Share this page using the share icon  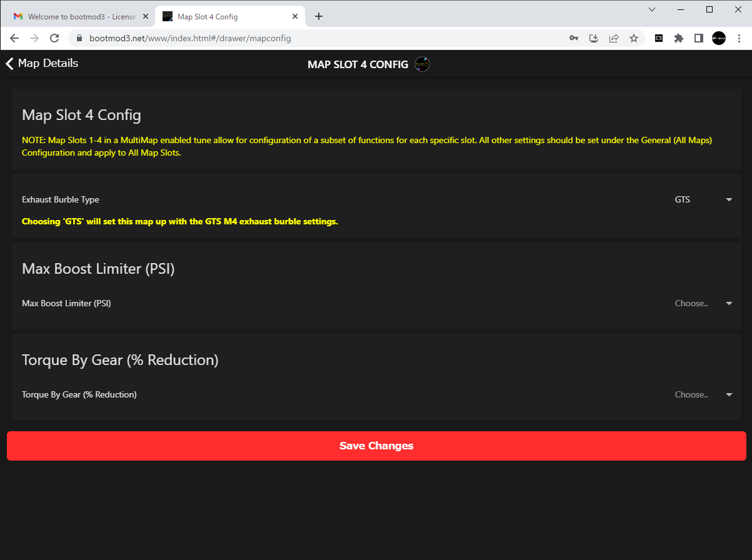(x=614, y=38)
